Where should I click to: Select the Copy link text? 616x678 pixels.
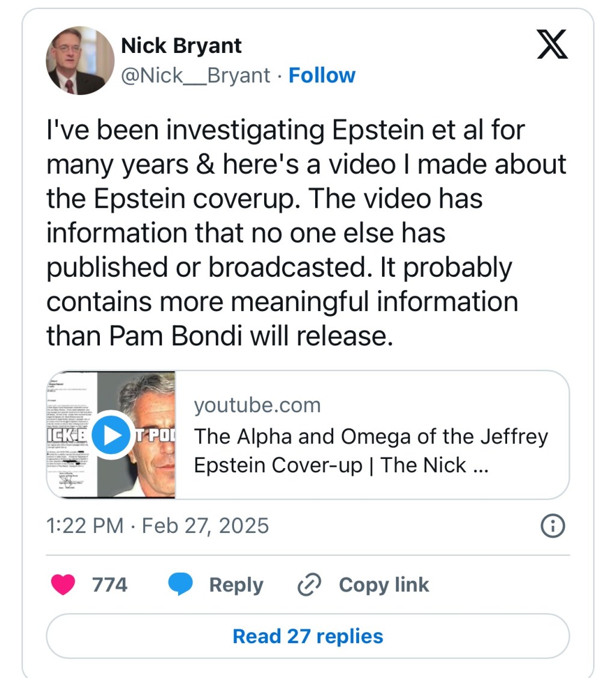click(384, 584)
